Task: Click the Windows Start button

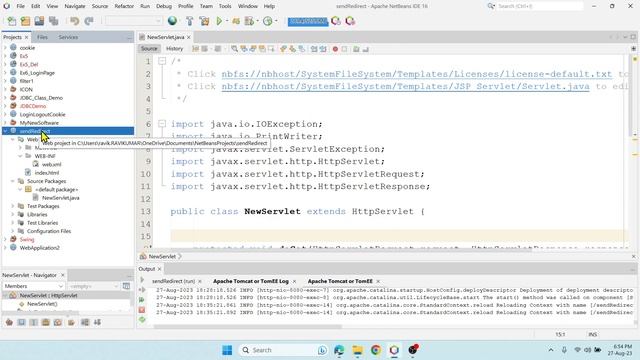Action: 227,350
